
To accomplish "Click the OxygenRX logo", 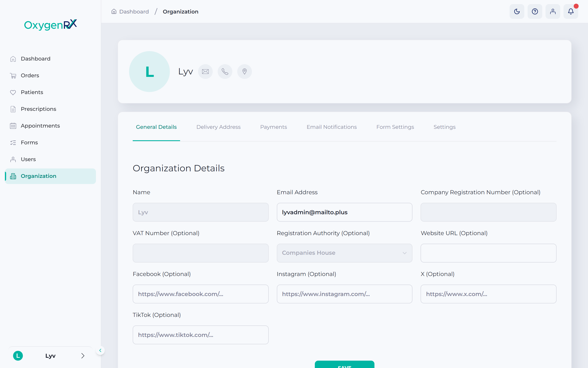I will click(51, 25).
